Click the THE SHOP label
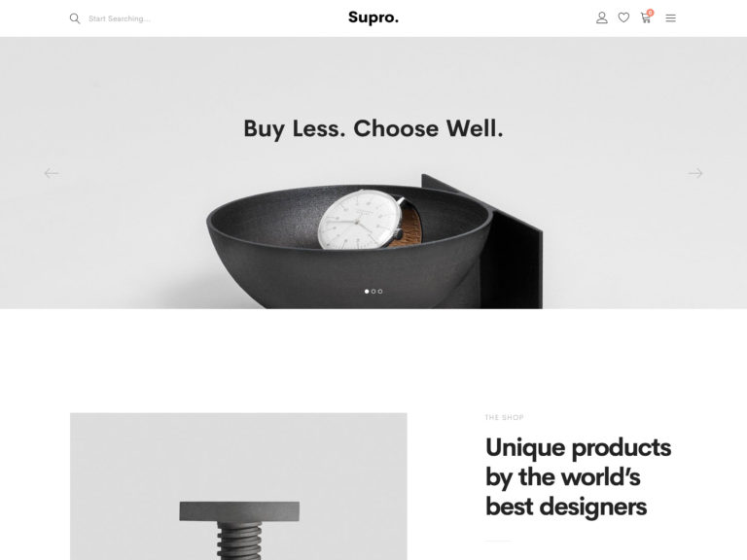Screen dimensions: 747x560 [x=504, y=418]
